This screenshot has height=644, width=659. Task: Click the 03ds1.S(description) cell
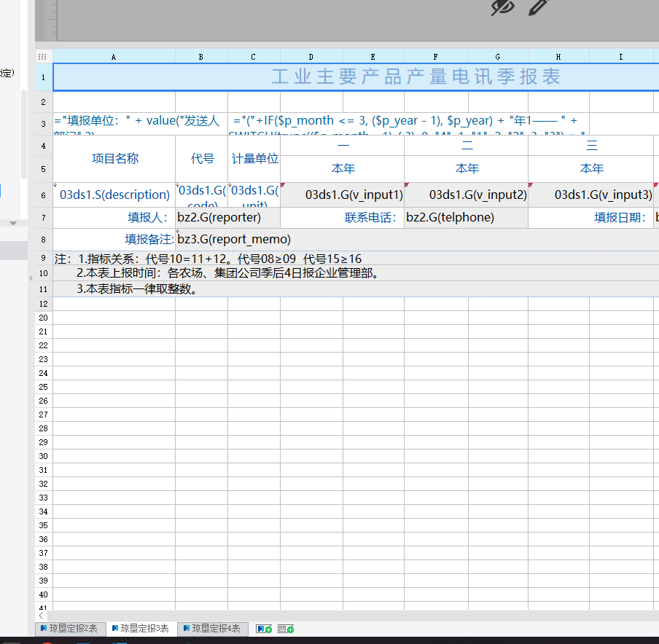pyautogui.click(x=114, y=195)
